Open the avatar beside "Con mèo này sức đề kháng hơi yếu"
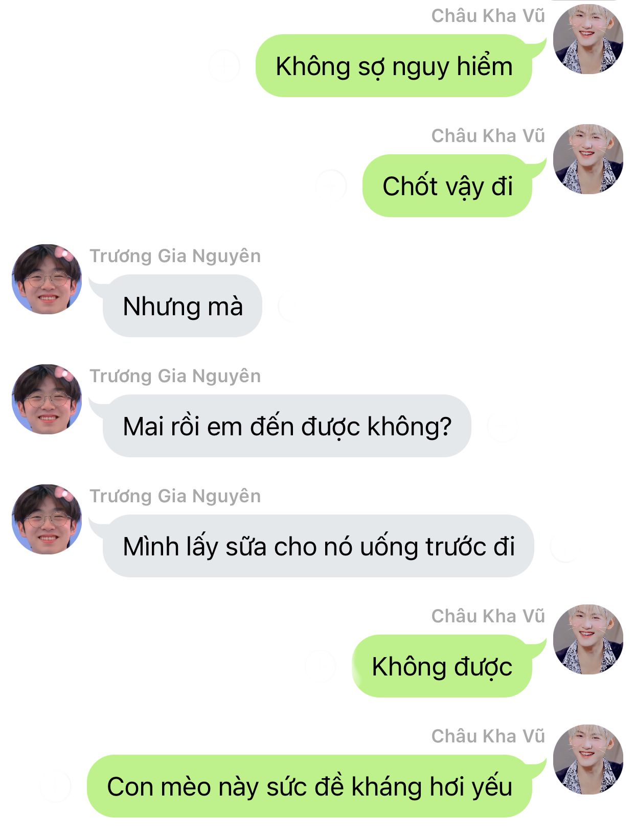This screenshot has height=840, width=635. pos(588,759)
